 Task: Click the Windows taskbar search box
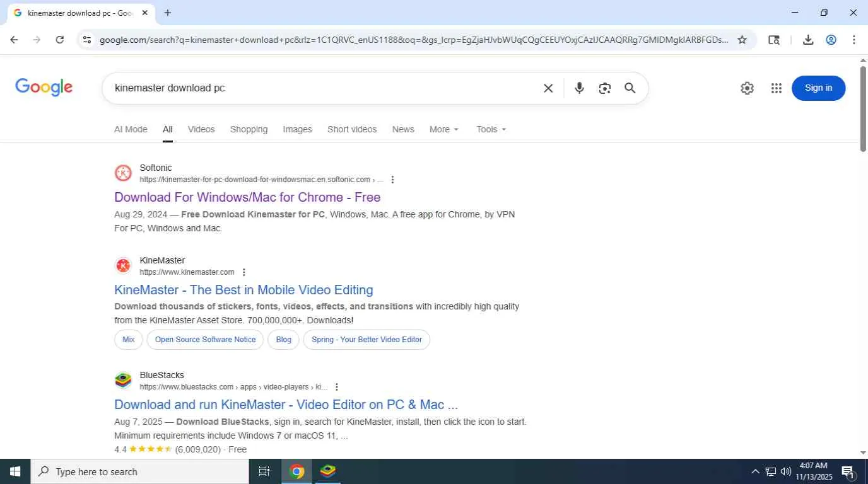pyautogui.click(x=140, y=471)
